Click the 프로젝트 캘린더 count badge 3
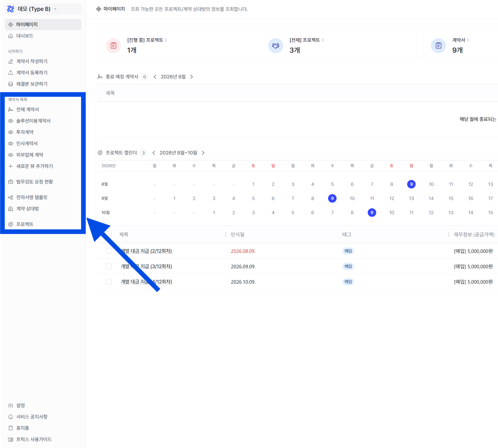Screen dimensions: 498x448 coord(143,153)
